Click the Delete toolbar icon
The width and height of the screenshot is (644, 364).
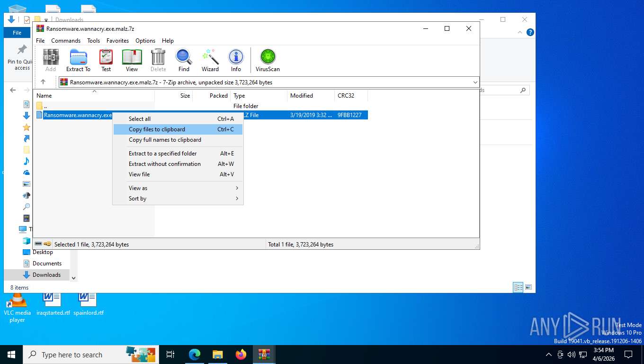(158, 60)
